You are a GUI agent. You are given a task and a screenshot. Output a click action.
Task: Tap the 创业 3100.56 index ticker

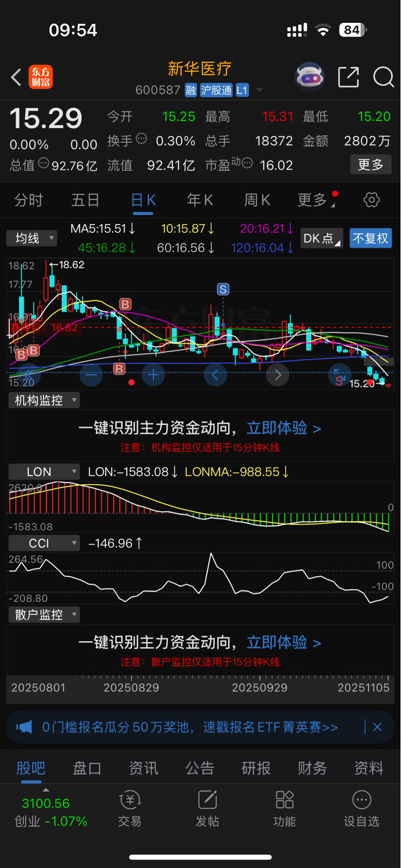51,812
